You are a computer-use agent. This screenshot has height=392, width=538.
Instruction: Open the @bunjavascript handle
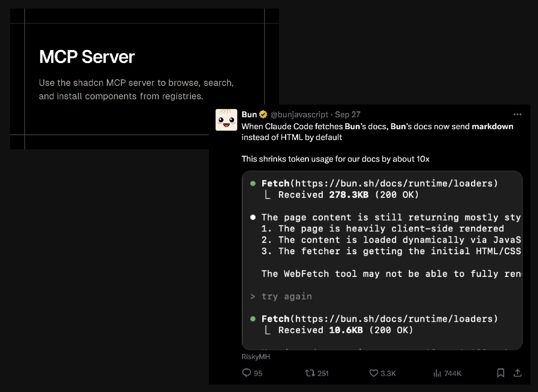coord(299,114)
